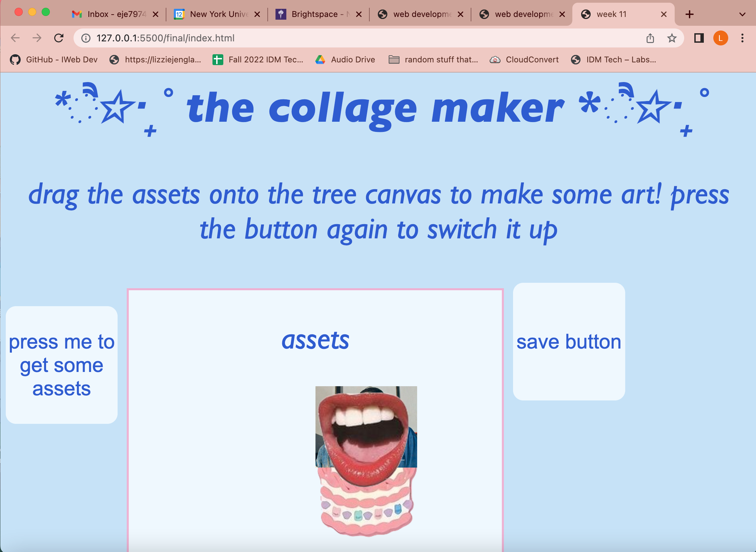Click the orange profile avatar L

point(720,38)
